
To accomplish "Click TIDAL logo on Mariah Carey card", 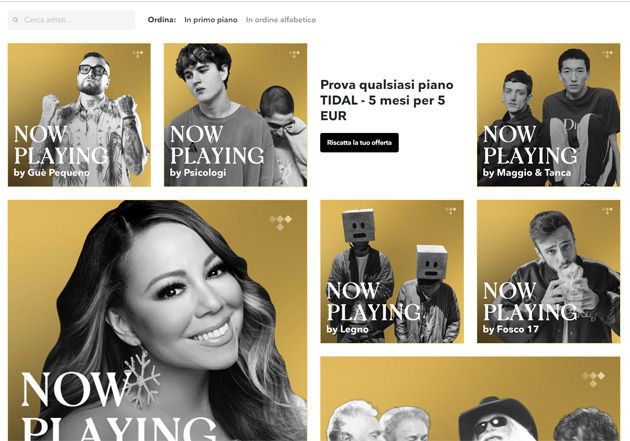I will 280,223.
